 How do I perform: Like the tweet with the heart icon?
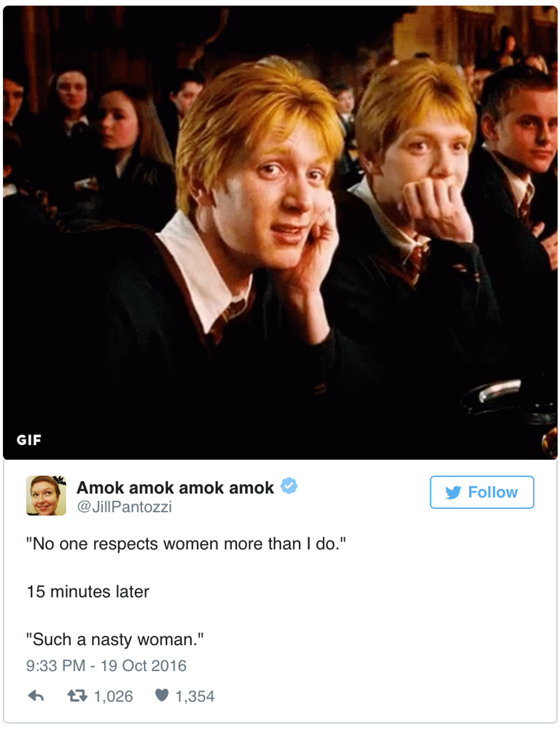point(162,696)
